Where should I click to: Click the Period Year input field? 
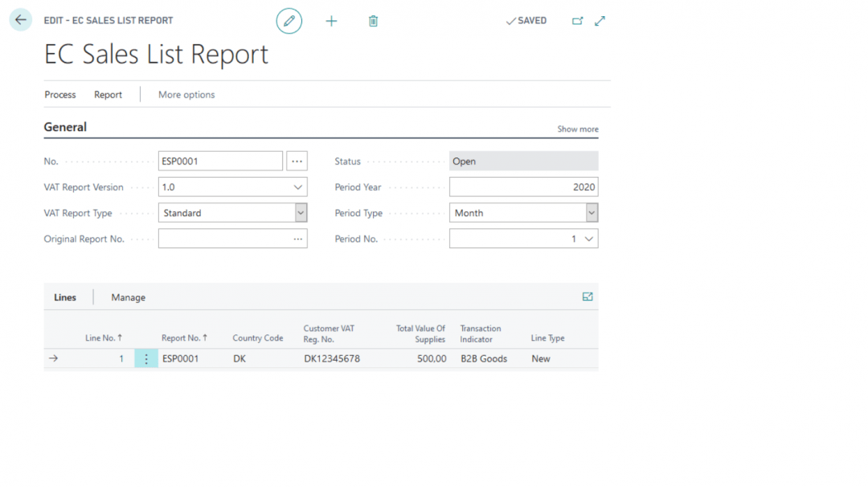coord(522,187)
